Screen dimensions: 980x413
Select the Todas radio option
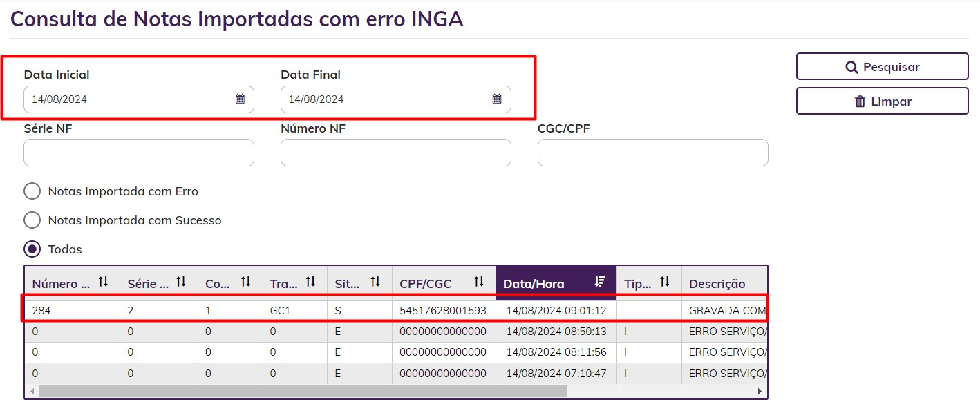click(x=32, y=249)
